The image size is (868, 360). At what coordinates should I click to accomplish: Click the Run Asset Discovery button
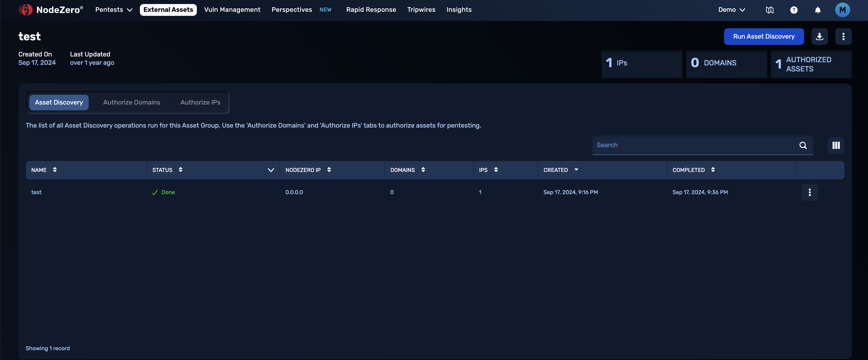[764, 36]
